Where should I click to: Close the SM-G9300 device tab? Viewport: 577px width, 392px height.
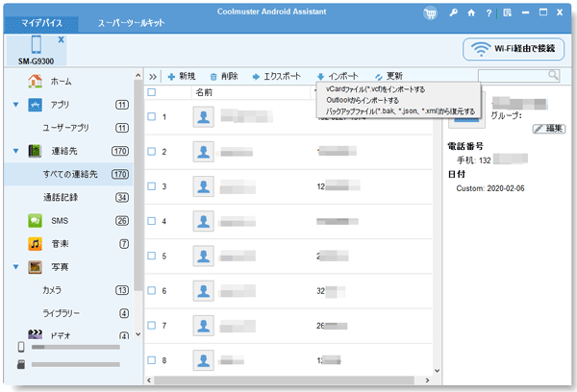(x=62, y=39)
